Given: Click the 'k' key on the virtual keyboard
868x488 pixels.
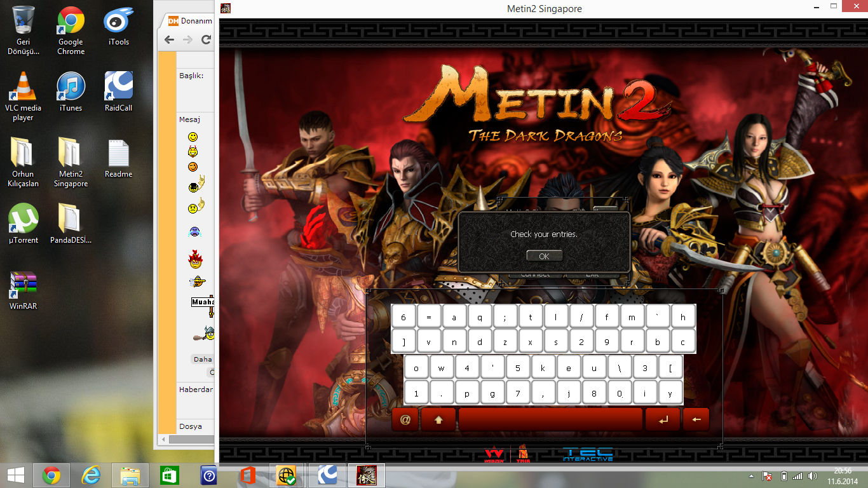Looking at the screenshot, I should [x=543, y=368].
